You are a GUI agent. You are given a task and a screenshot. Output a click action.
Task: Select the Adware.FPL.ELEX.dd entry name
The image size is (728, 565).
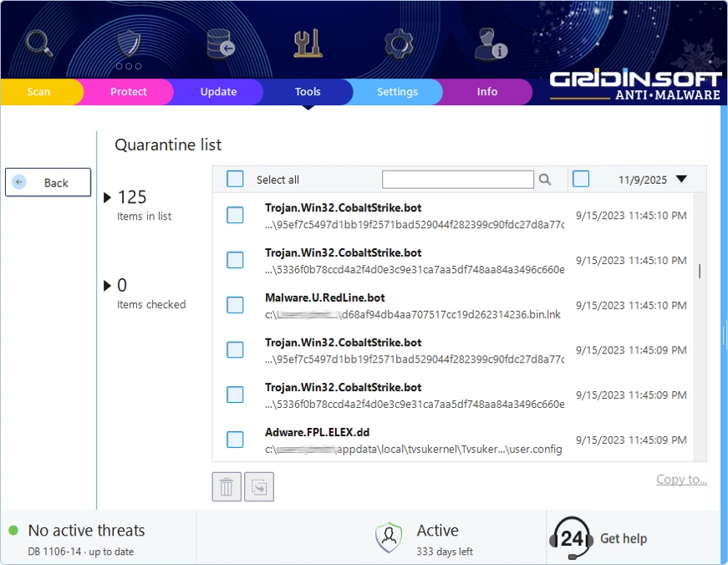tap(317, 432)
